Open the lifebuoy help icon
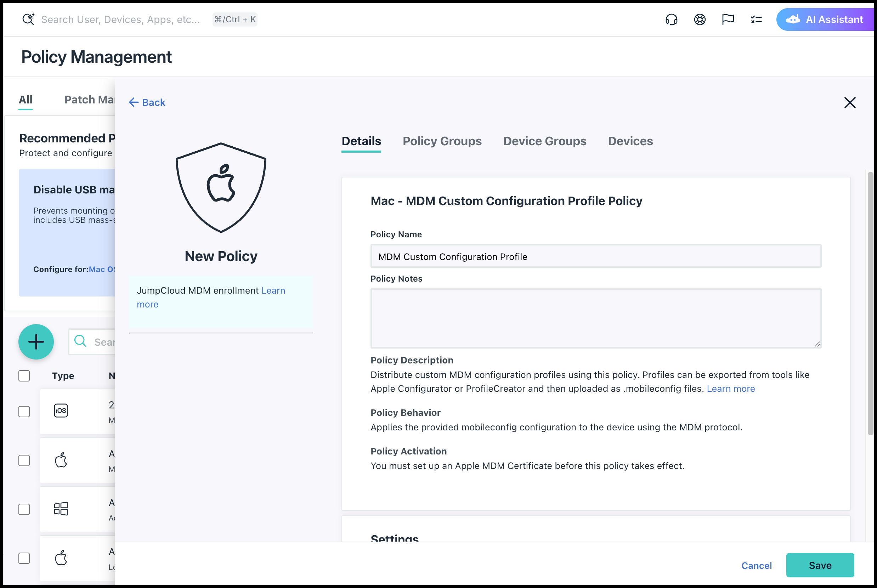This screenshot has width=877, height=588. point(699,19)
